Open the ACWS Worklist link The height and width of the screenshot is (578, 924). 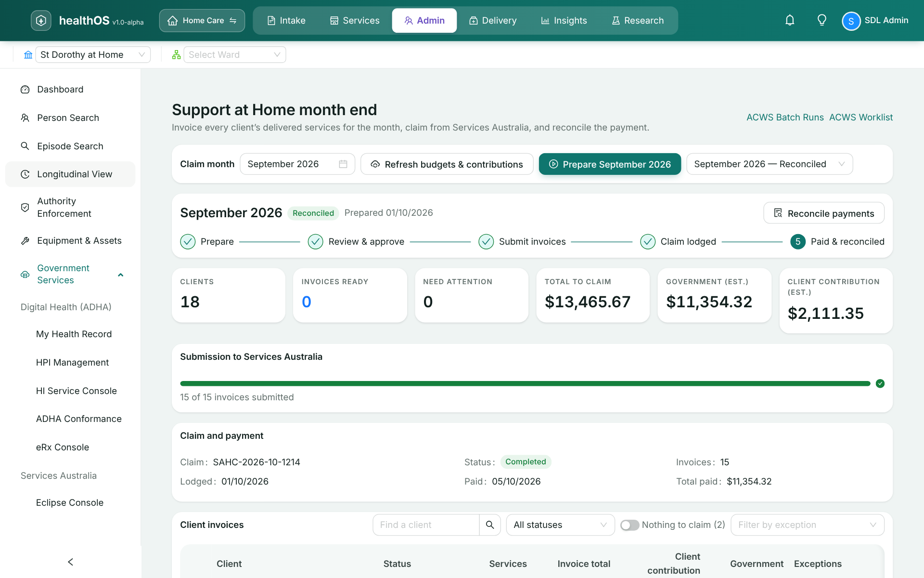(861, 117)
